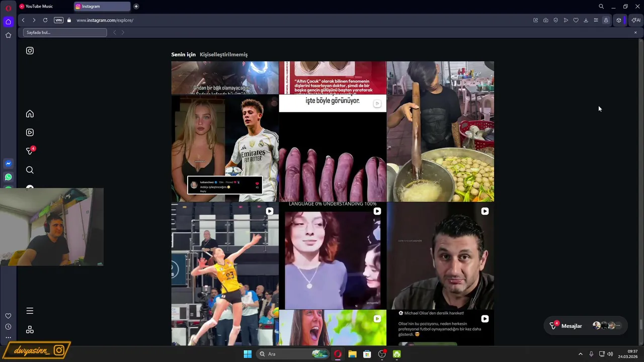Click the page vertical scrollbar
The width and height of the screenshot is (644, 362).
(640, 191)
